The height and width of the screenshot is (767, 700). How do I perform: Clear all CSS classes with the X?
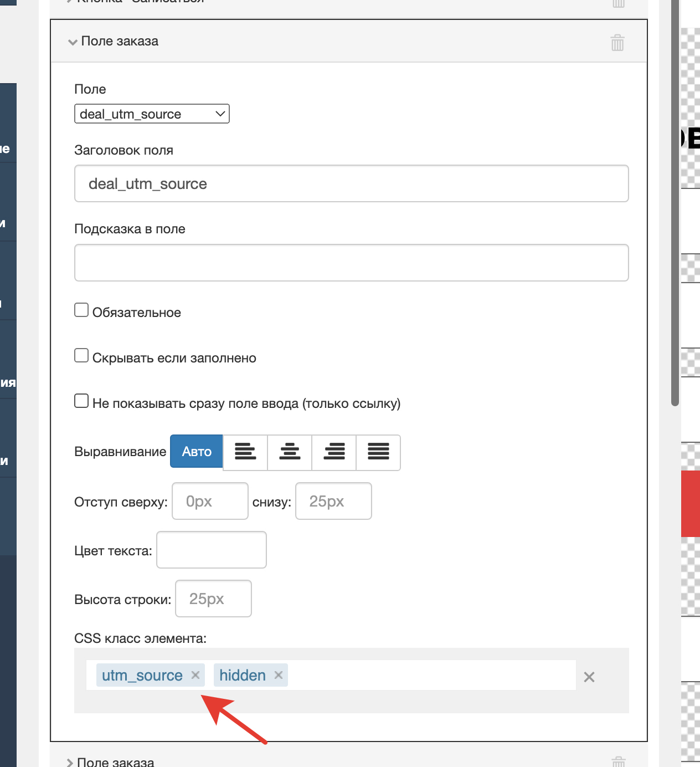pyautogui.click(x=589, y=677)
